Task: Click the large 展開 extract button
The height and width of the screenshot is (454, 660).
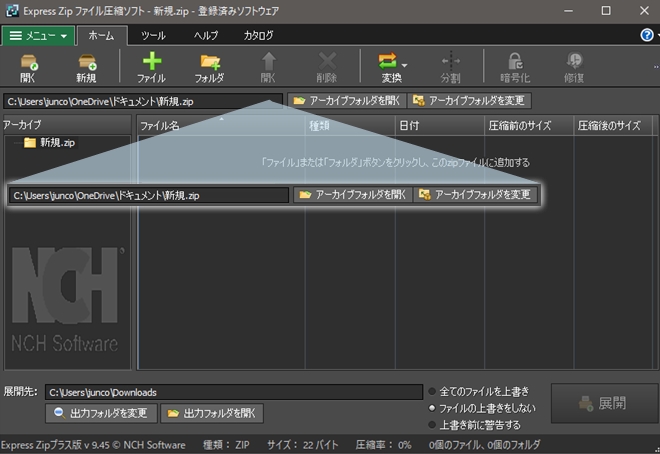Action: point(604,403)
